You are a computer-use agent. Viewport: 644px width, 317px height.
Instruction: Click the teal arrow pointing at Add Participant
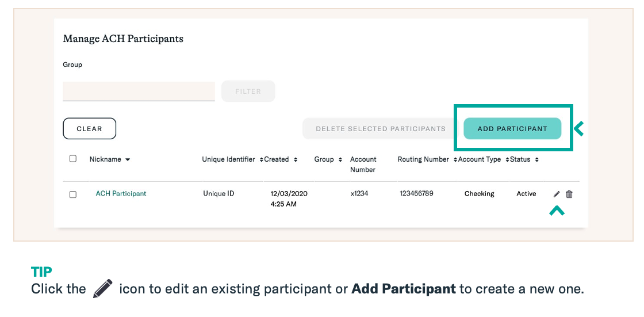coord(578,129)
